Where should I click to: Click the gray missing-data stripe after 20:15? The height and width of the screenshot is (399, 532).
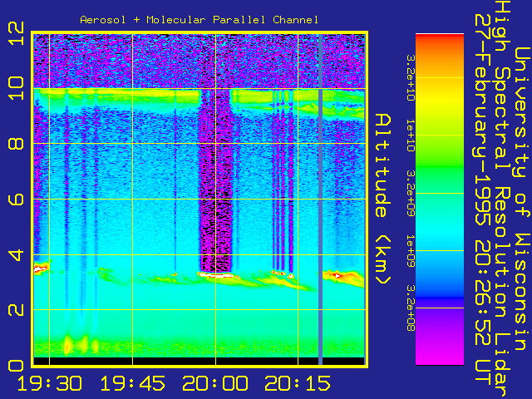pos(320,199)
